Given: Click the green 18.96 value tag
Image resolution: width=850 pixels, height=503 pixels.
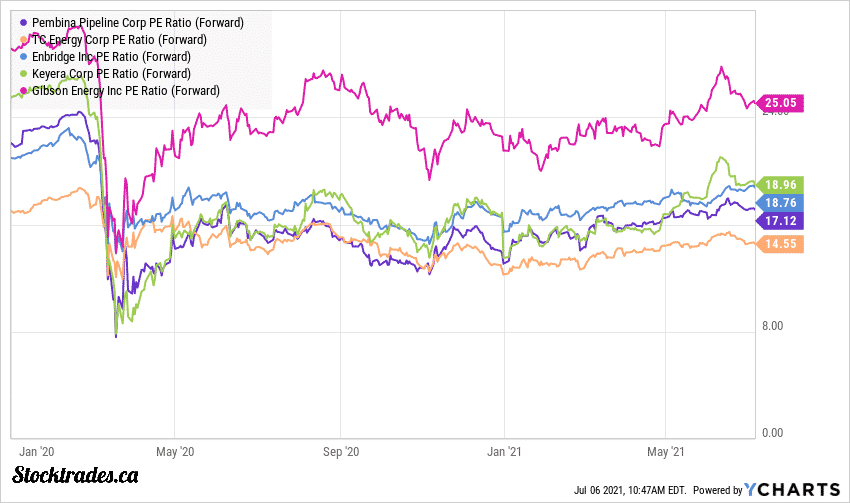Looking at the screenshot, I should (x=781, y=184).
